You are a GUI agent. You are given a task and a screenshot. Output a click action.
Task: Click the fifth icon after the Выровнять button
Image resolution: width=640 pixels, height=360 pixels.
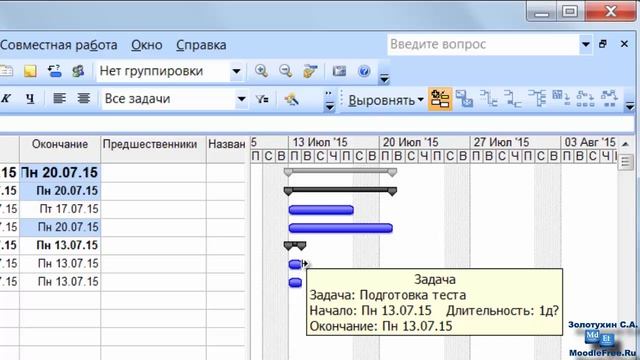537,99
